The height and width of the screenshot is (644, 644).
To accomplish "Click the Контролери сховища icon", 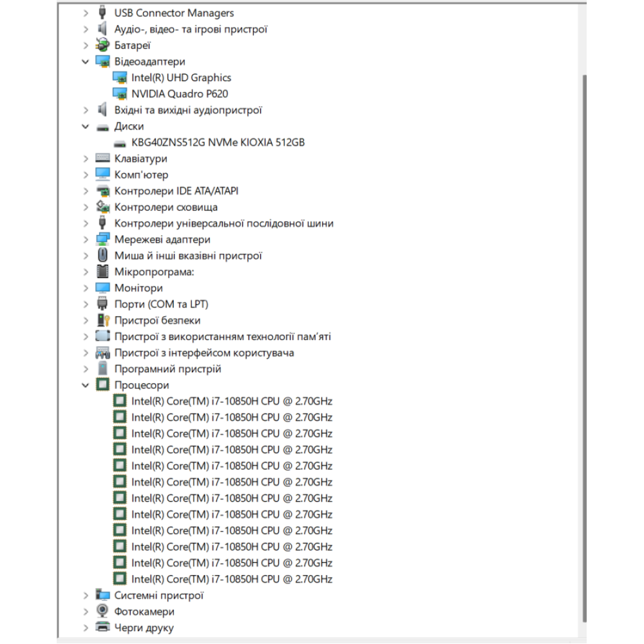I will (102, 207).
